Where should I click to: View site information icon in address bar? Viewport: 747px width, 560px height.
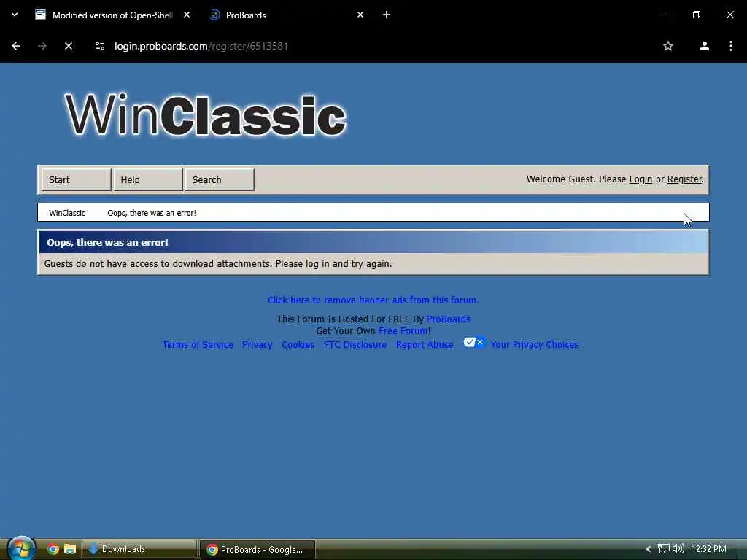click(x=99, y=46)
